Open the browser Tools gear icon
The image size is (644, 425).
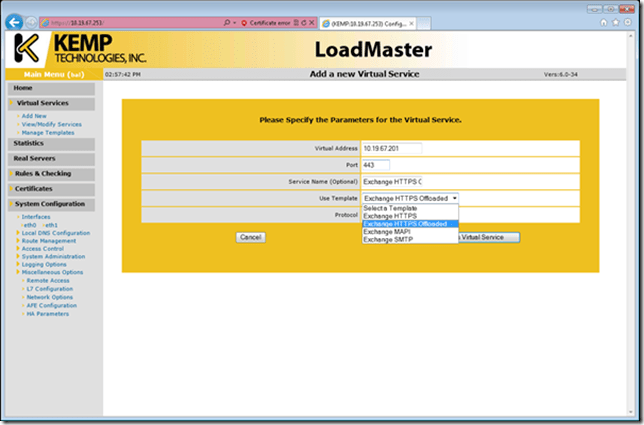627,21
